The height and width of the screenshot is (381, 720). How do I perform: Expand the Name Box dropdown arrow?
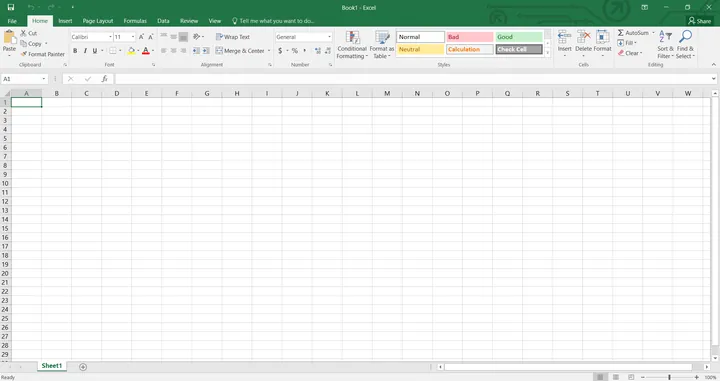44,79
